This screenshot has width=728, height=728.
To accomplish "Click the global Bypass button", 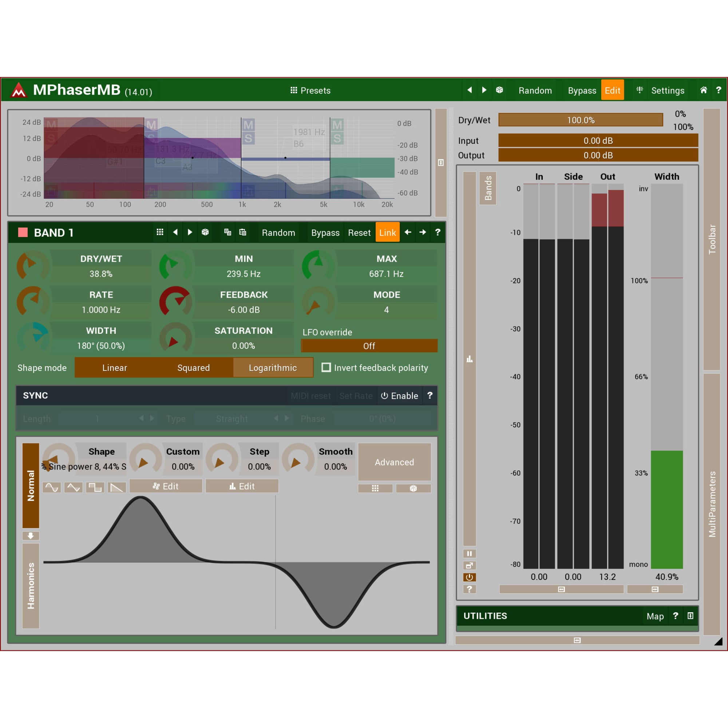I will coord(582,90).
